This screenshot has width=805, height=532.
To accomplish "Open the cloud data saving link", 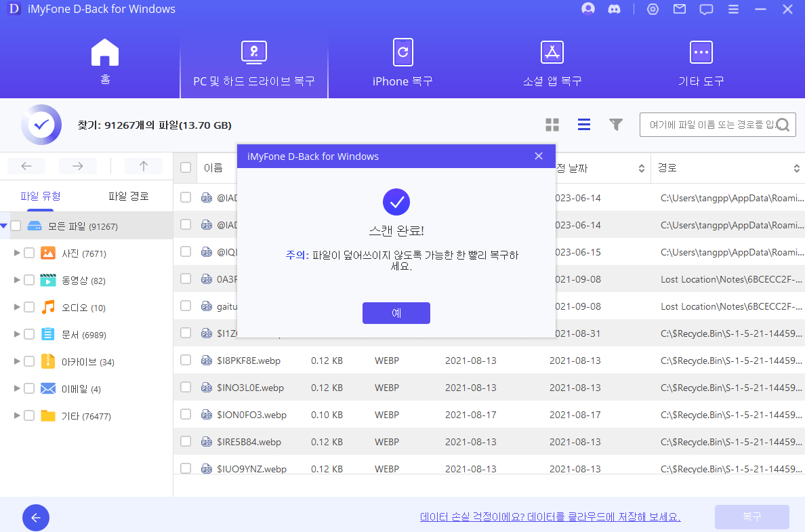I will (550, 516).
